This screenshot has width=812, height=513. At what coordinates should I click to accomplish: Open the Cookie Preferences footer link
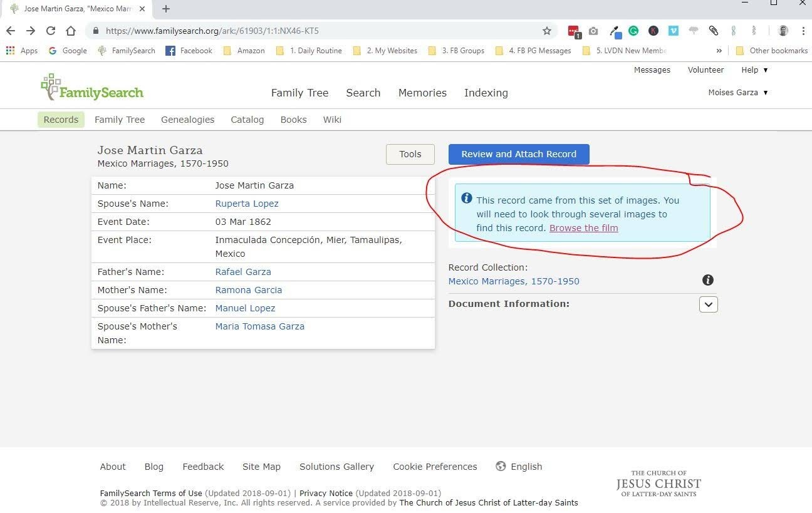tap(435, 467)
